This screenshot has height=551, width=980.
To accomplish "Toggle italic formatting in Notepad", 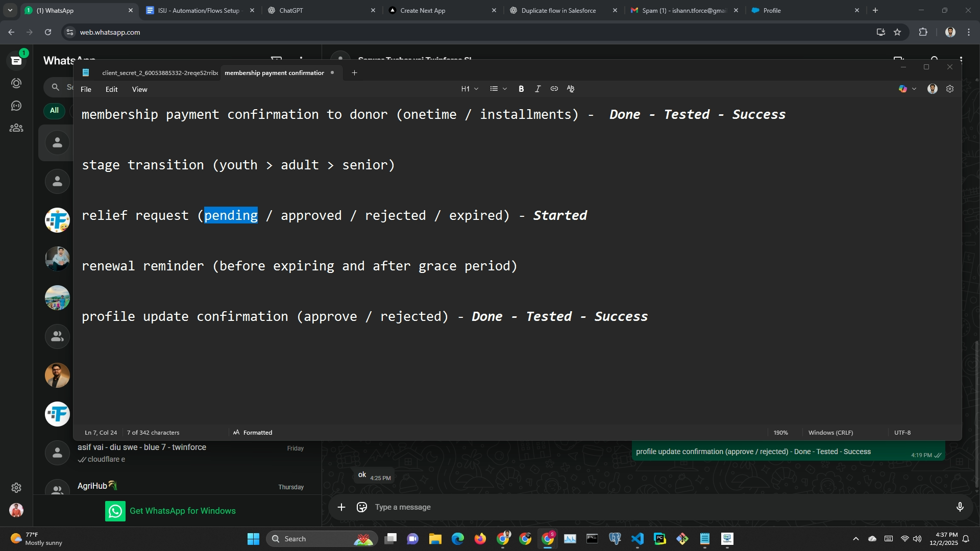I will point(537,89).
